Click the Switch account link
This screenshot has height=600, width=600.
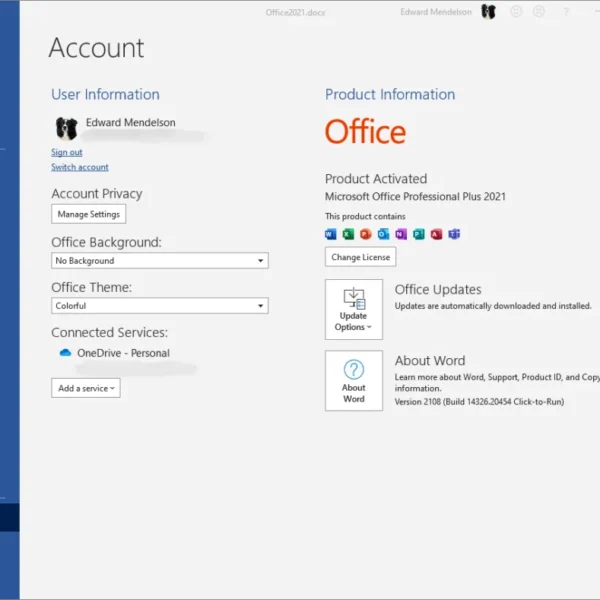pos(80,167)
